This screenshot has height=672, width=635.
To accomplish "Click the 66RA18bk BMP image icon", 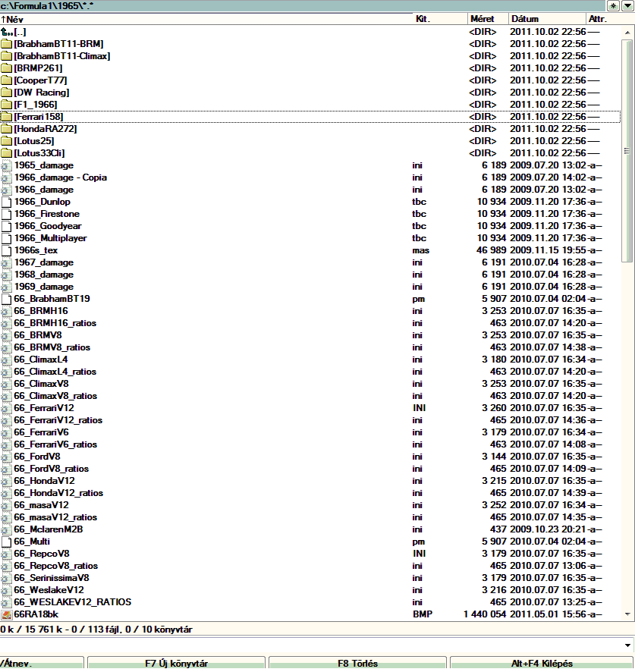I will [6, 614].
